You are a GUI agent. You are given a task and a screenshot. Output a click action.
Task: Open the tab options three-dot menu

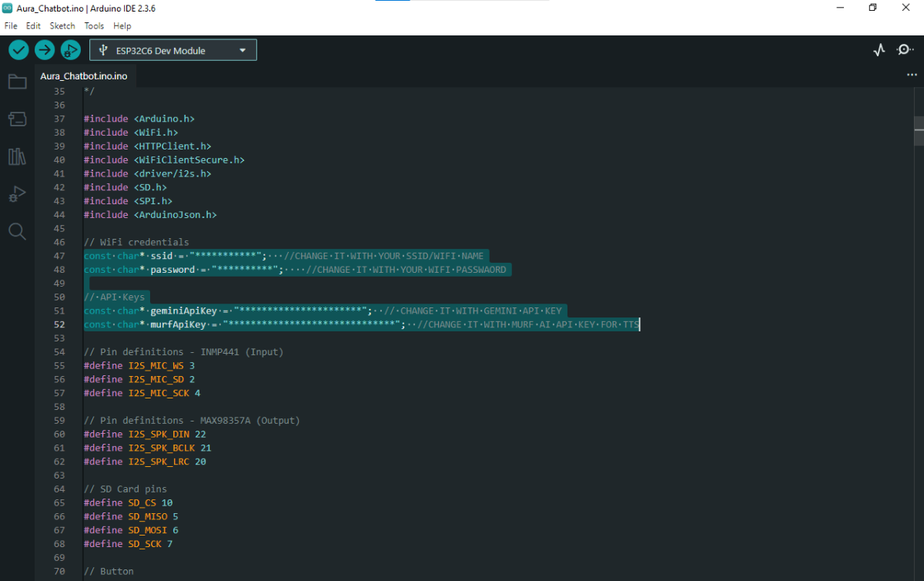pyautogui.click(x=912, y=76)
